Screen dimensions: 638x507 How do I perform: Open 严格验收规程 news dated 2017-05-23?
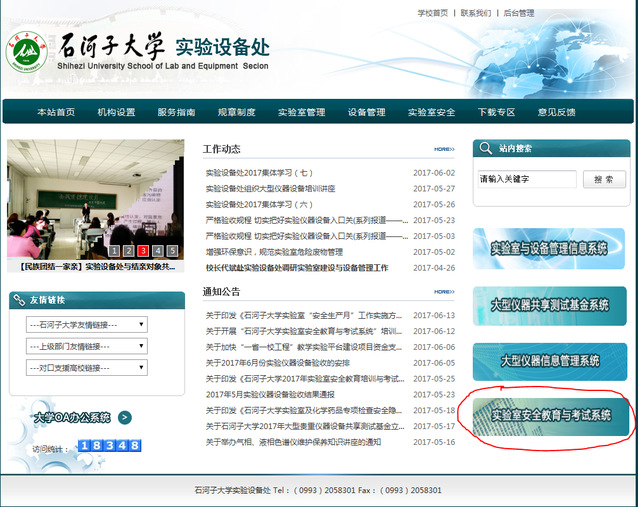(x=307, y=221)
